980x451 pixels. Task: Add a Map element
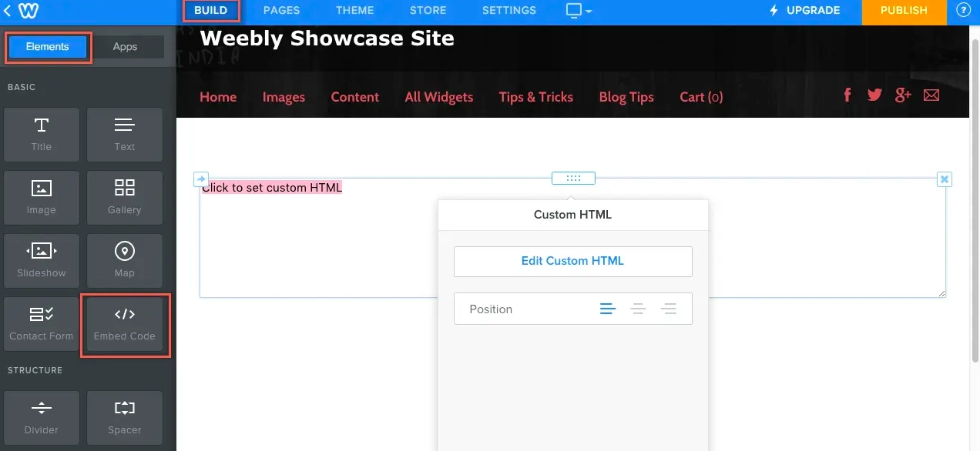[x=125, y=261]
